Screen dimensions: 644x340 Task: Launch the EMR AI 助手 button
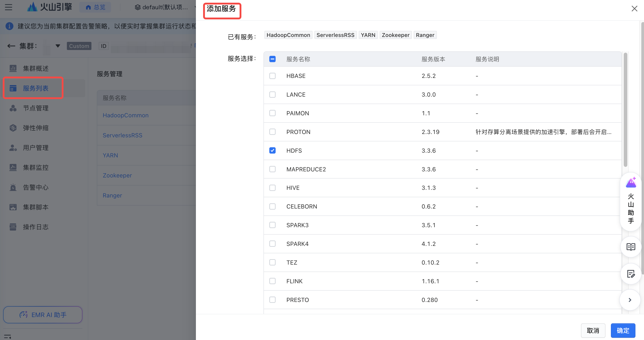tap(43, 315)
